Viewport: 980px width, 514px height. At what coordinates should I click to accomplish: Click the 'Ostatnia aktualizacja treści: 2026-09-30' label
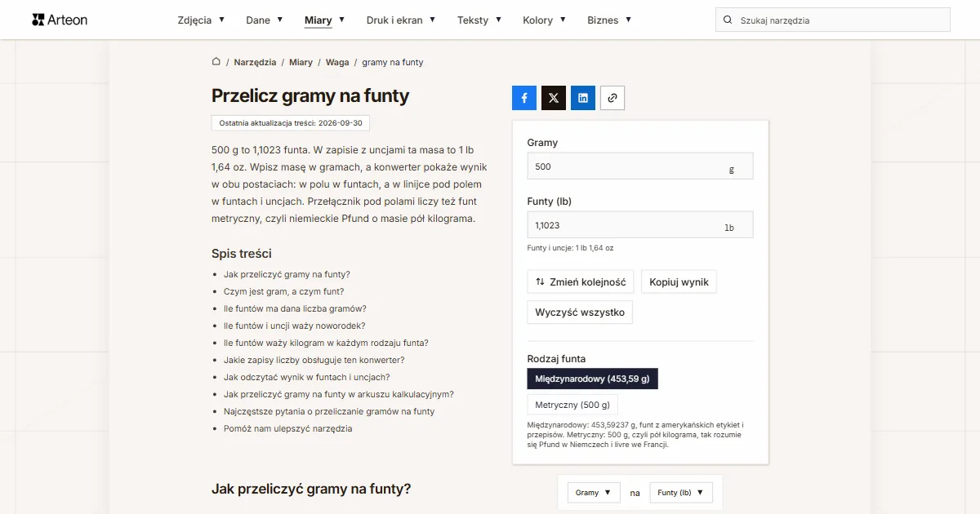click(291, 123)
